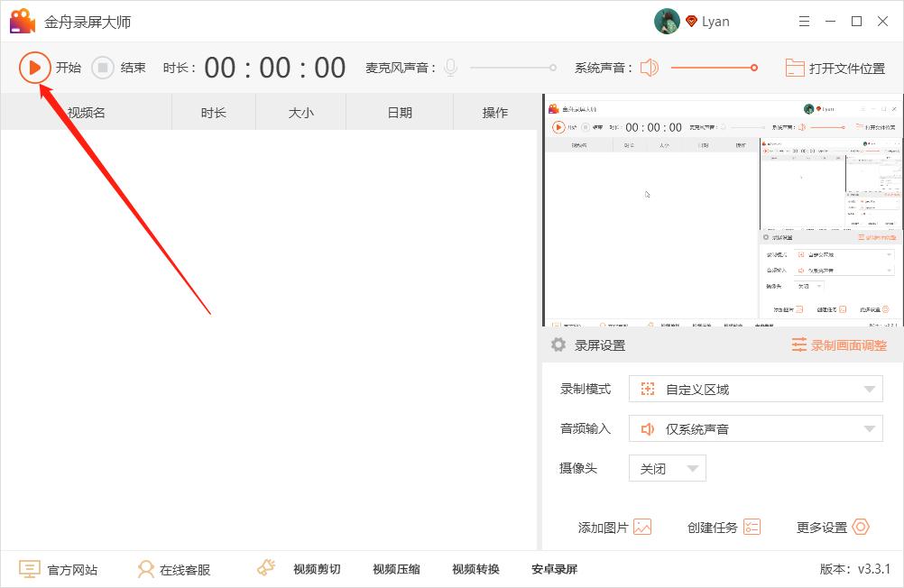The height and width of the screenshot is (588, 904).
Task: Select 安卓录屏 in the bottom bar
Action: [x=553, y=568]
